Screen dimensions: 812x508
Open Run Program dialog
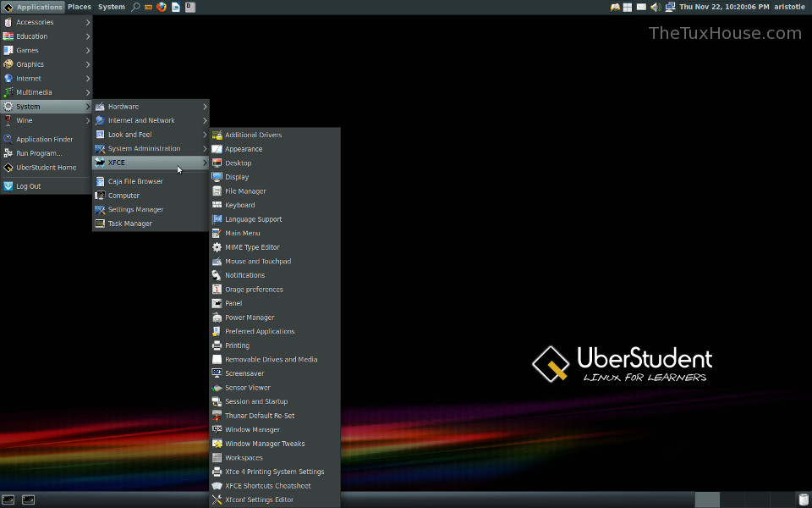[39, 153]
